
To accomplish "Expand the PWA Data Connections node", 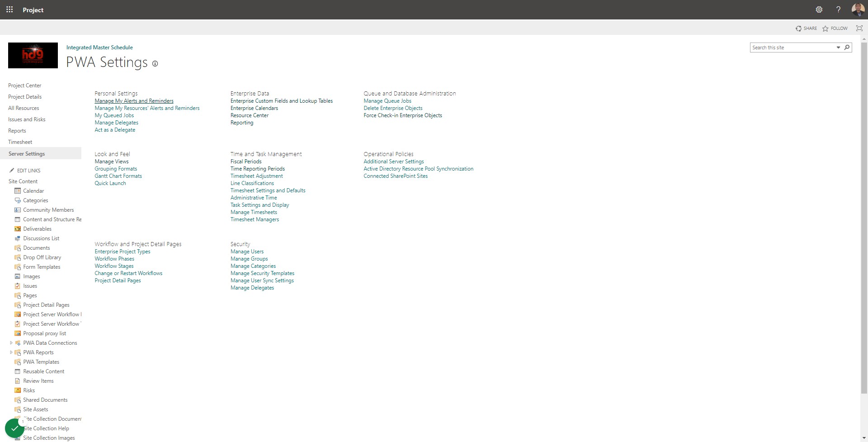I will click(x=11, y=343).
